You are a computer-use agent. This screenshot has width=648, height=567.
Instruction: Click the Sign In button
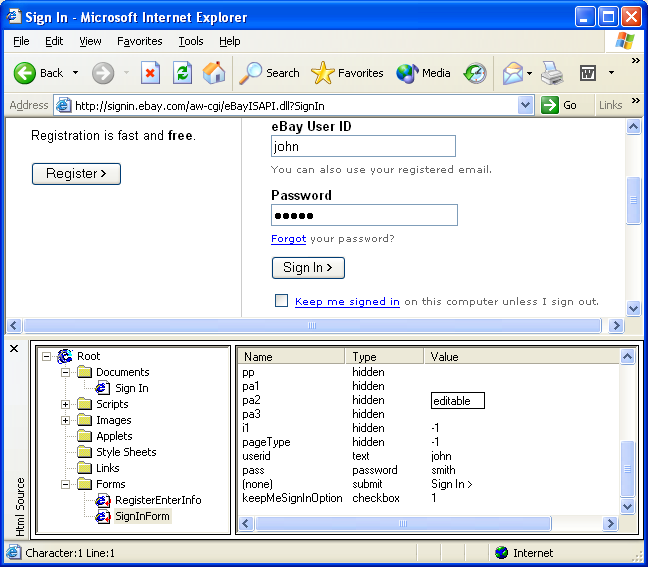[x=308, y=268]
